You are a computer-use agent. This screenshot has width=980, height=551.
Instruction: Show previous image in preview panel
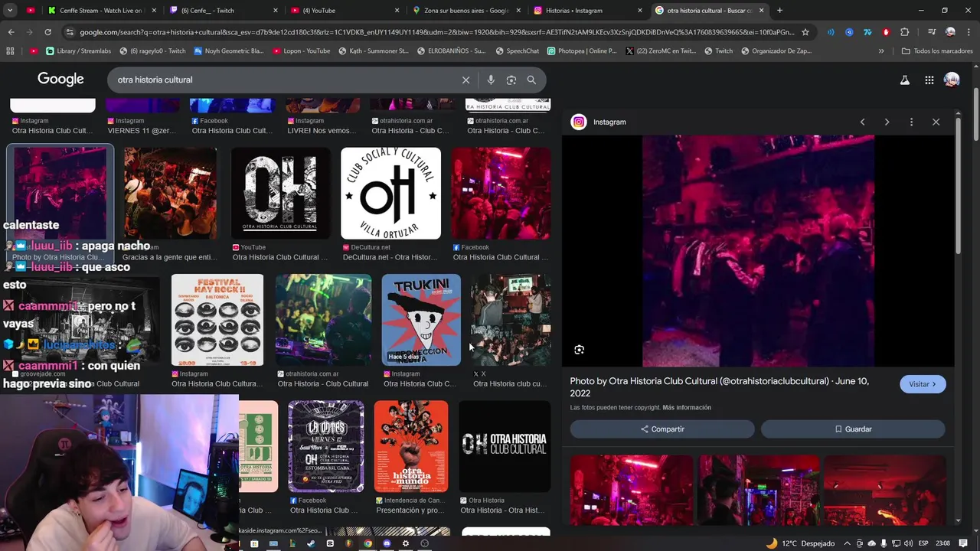[x=863, y=122]
